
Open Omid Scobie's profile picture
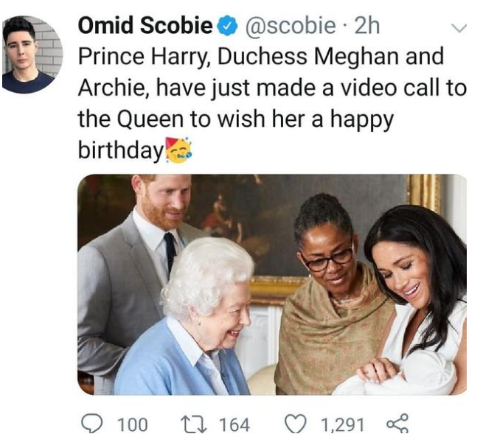30,54
